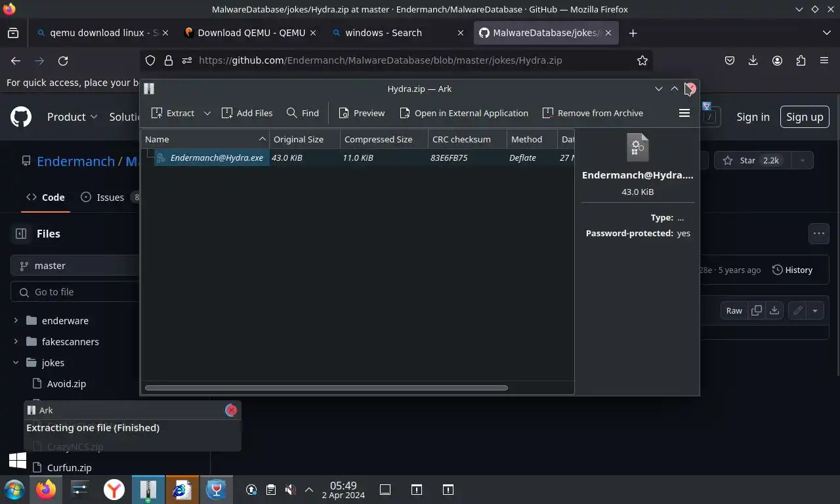This screenshot has height=504, width=840.
Task: Reload the page in Firefox
Action: (x=63, y=60)
